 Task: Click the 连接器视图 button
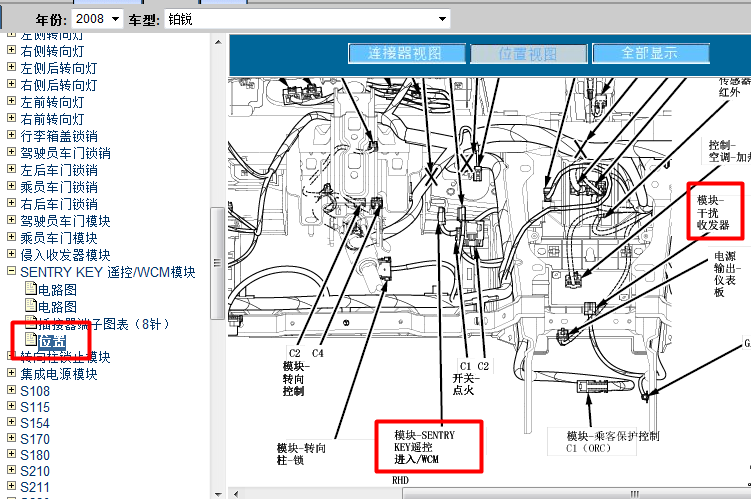[x=407, y=53]
